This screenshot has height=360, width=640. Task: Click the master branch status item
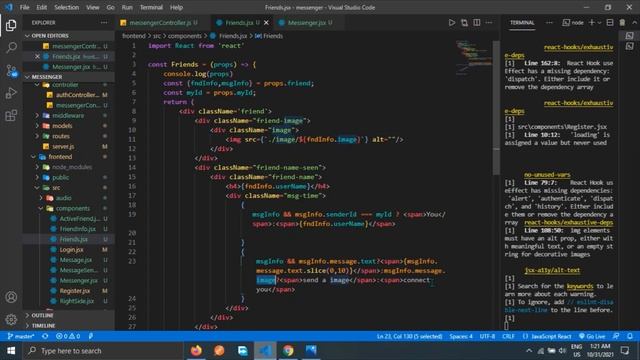tap(21, 336)
